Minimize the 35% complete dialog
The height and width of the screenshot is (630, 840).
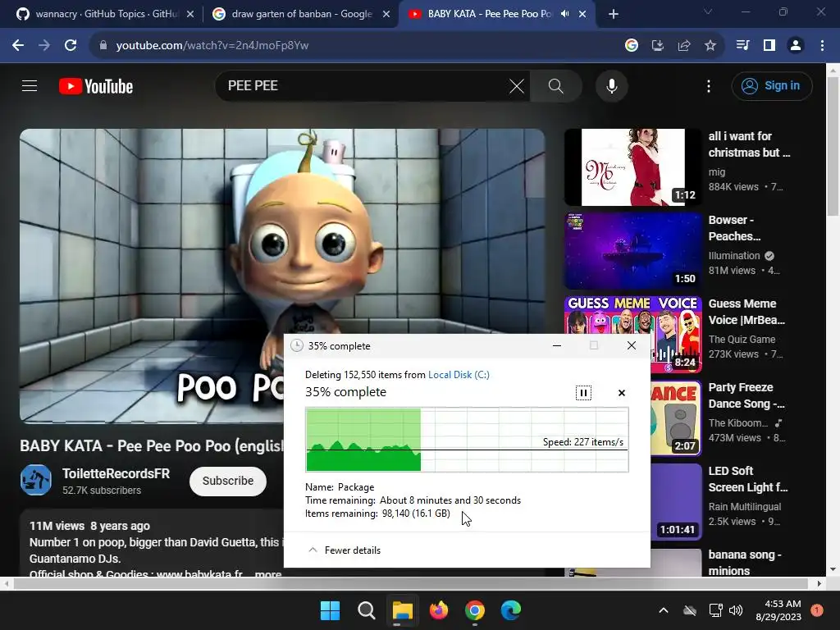coord(557,345)
